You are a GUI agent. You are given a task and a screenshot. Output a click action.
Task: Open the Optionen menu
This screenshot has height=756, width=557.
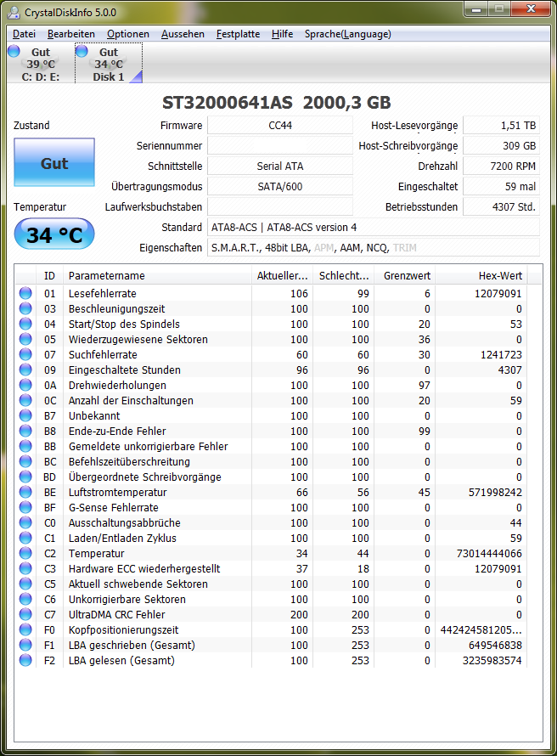click(x=128, y=34)
